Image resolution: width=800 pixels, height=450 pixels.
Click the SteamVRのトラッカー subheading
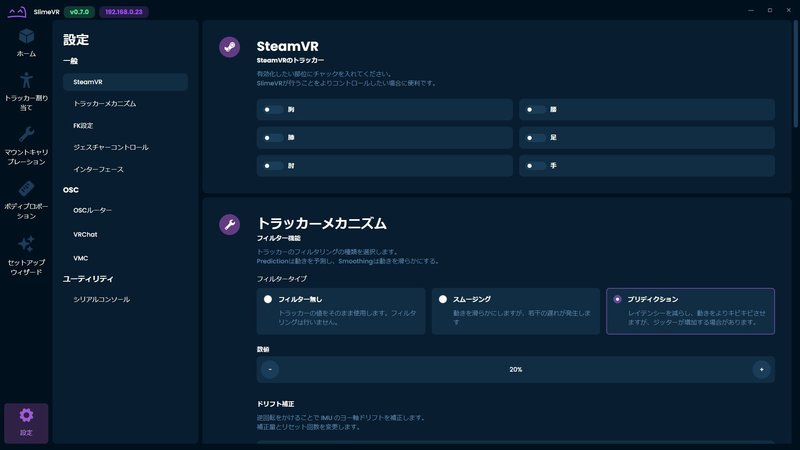[290, 60]
